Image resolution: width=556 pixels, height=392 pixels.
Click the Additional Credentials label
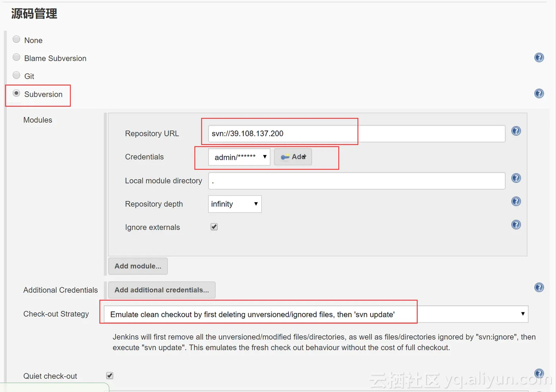60,290
